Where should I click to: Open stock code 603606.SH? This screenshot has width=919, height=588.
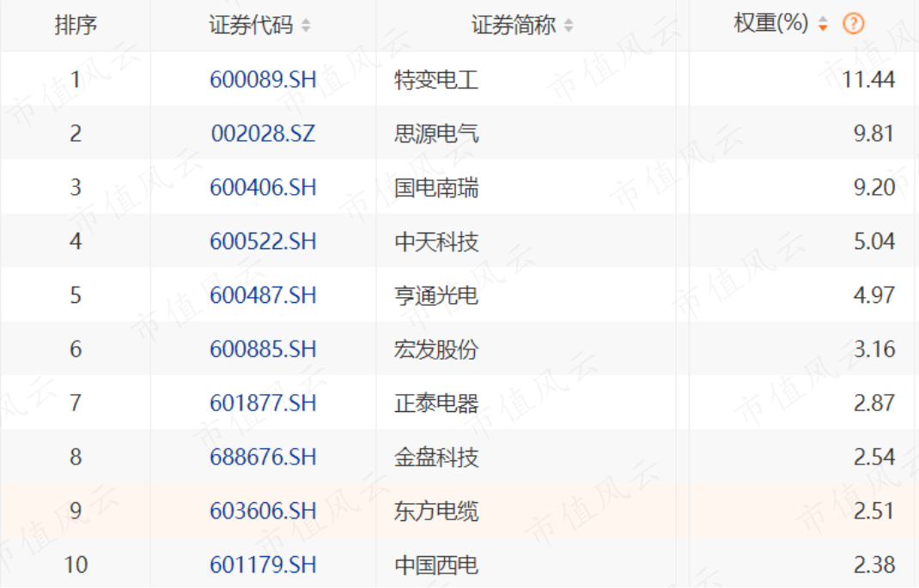[263, 511]
